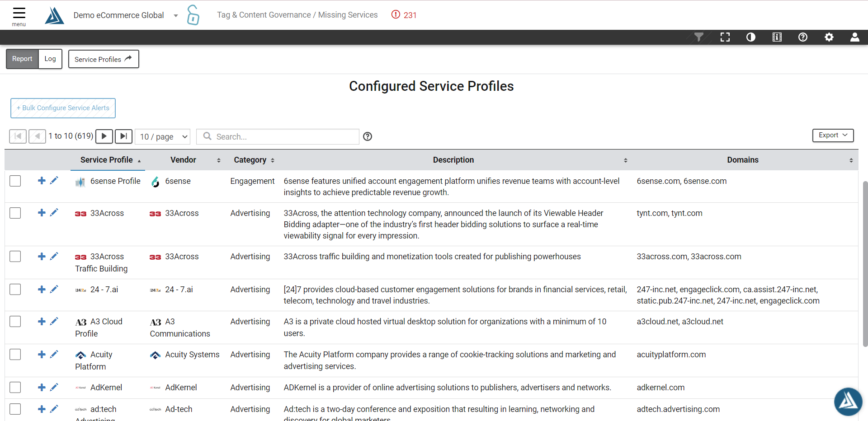868x421 pixels.
Task: Click the open padlock icon
Action: (x=193, y=15)
